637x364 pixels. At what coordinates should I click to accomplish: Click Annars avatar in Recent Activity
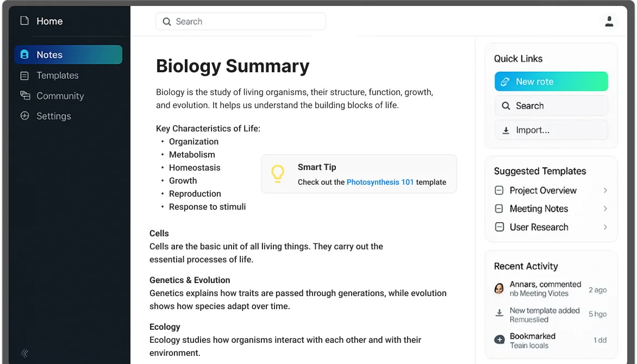point(499,288)
